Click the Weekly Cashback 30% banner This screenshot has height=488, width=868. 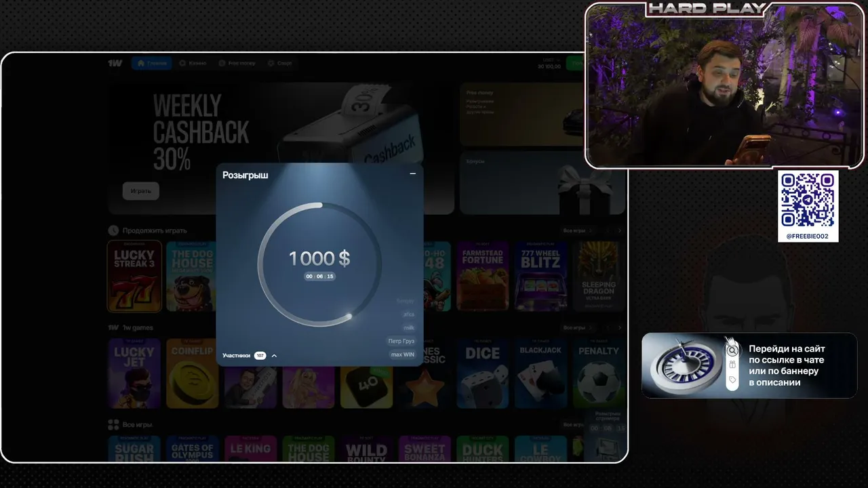coord(281,148)
